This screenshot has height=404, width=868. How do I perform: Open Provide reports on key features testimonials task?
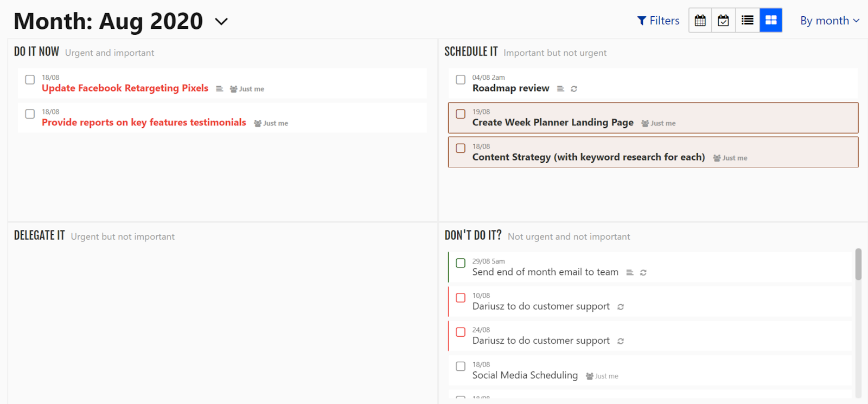(x=144, y=123)
